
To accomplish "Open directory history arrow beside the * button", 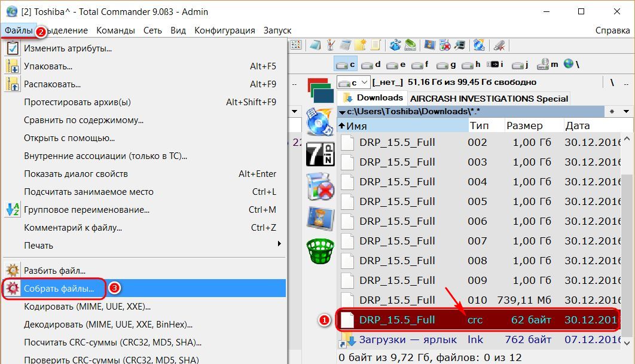I will point(626,111).
